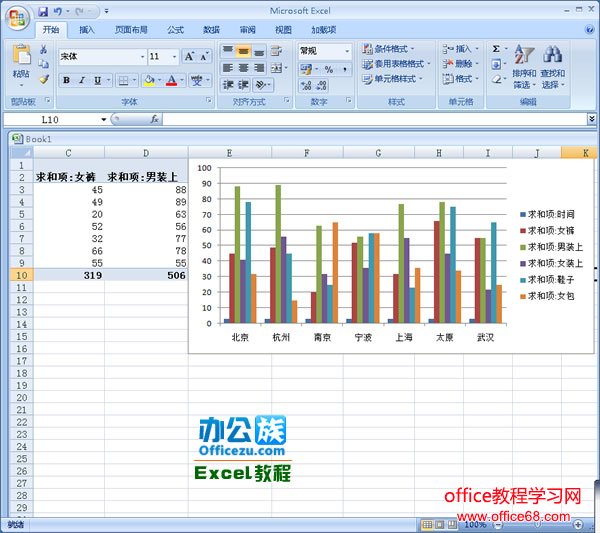Open Conditional Formatting menu (条件格式)

coord(388,49)
